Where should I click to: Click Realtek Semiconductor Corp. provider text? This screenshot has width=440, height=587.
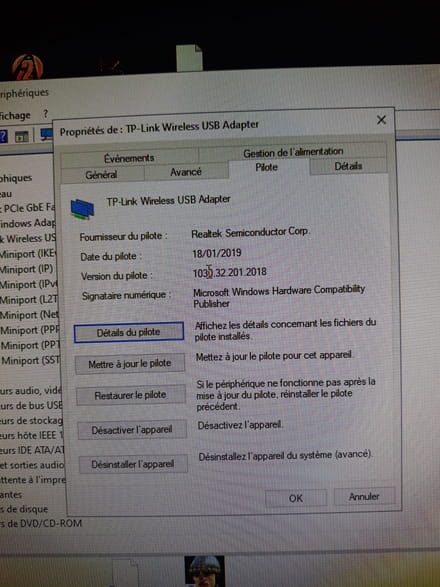tap(251, 233)
